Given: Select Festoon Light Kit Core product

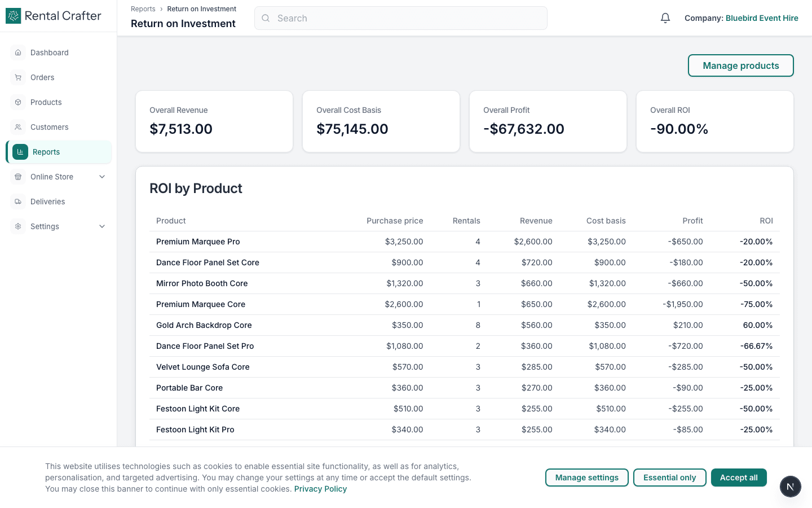Looking at the screenshot, I should (x=198, y=409).
